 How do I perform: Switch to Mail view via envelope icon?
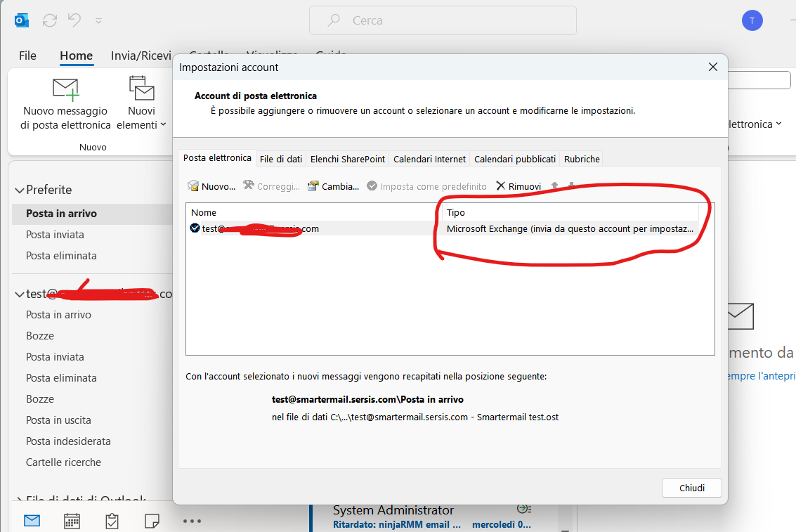[x=32, y=521]
